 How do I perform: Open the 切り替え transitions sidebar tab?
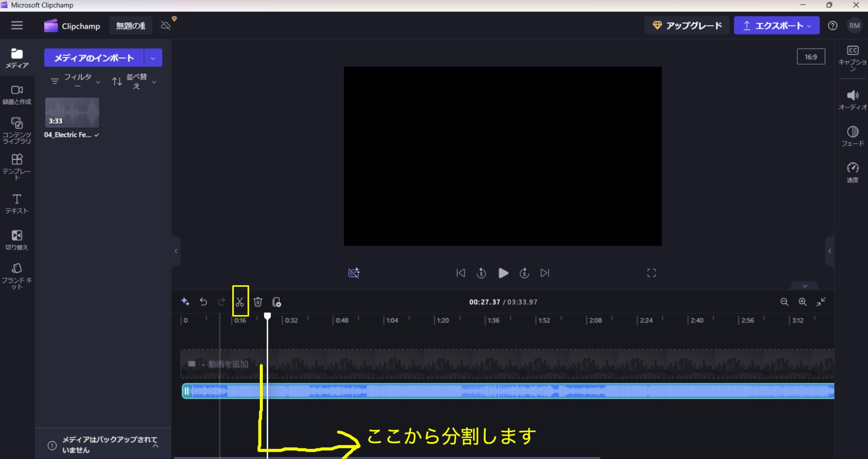coord(17,240)
